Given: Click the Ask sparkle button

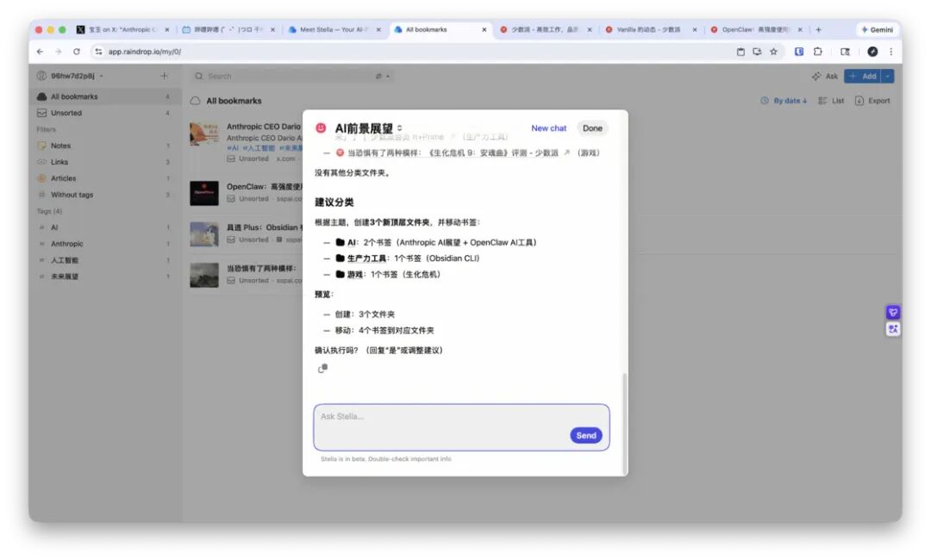Looking at the screenshot, I should tap(825, 76).
